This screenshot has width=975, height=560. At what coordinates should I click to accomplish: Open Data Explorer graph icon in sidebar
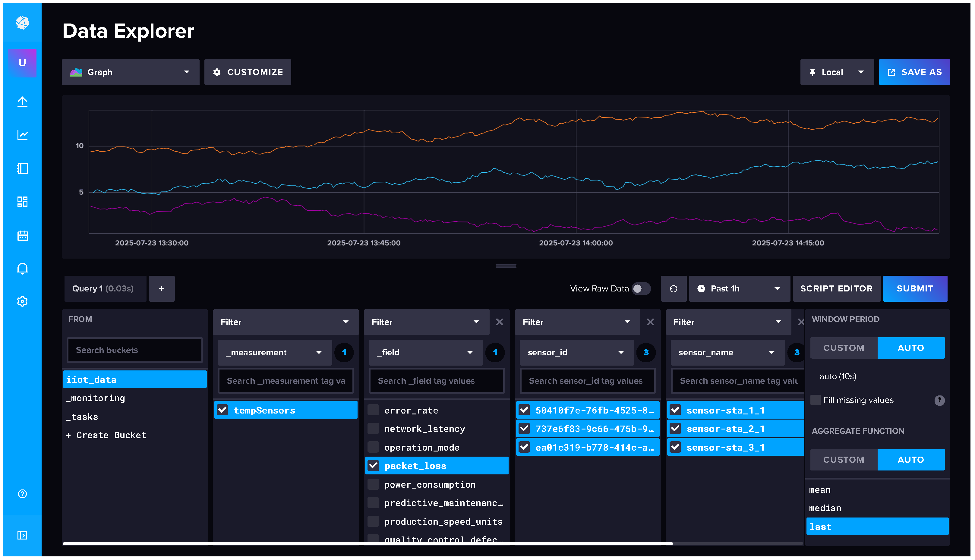click(22, 135)
